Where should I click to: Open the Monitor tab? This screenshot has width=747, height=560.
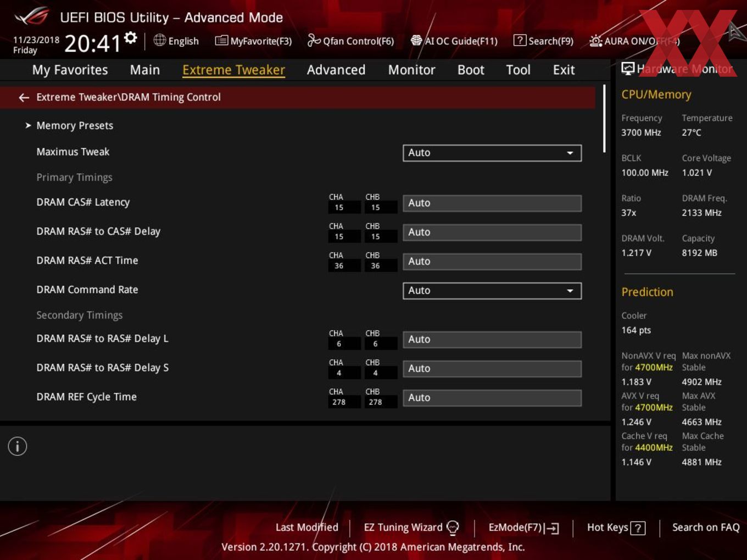[x=411, y=70]
